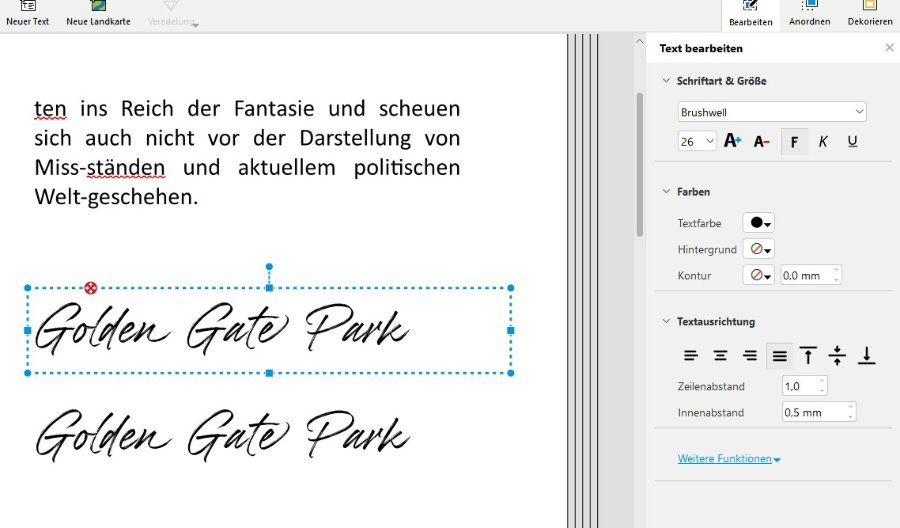
Task: Collapse the Schriftart & Größe section
Action: tap(666, 81)
